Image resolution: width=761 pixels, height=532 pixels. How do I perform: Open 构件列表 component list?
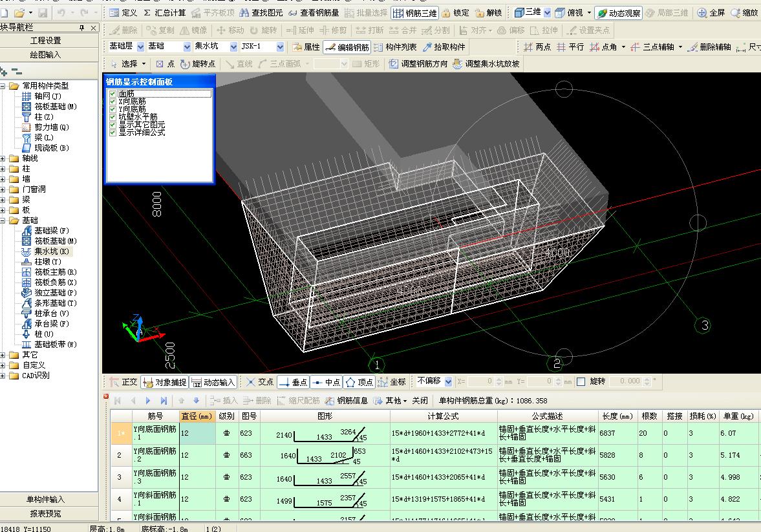395,47
